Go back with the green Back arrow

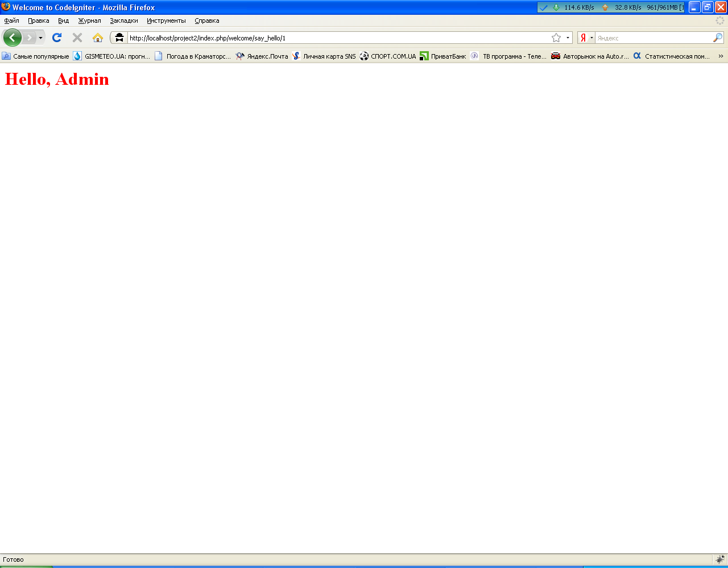coord(13,38)
